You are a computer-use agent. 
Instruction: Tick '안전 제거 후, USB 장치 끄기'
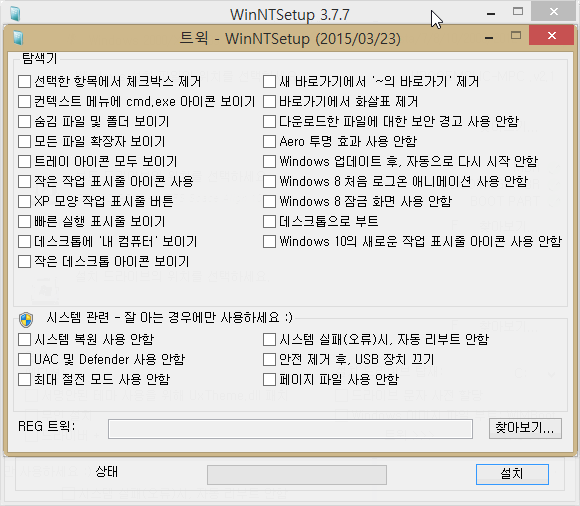(269, 359)
